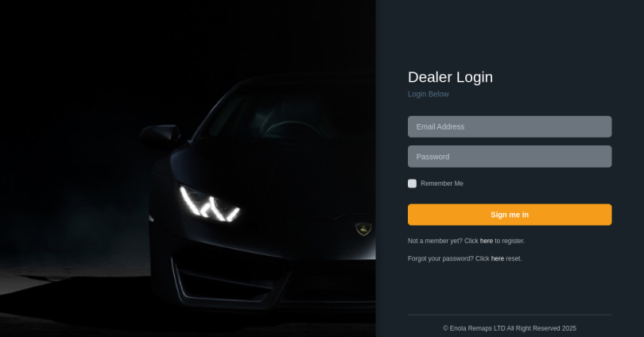Click the steering wheel seen through the windshield
The height and width of the screenshot is (337, 644).
coord(291,129)
